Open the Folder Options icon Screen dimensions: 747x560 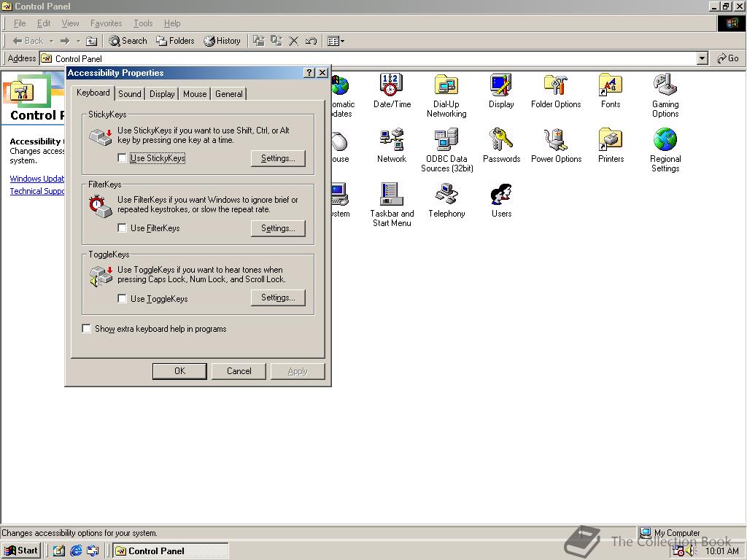(x=556, y=90)
